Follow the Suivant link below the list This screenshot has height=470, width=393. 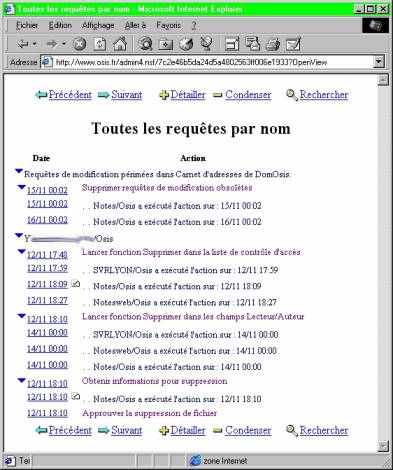127,430
